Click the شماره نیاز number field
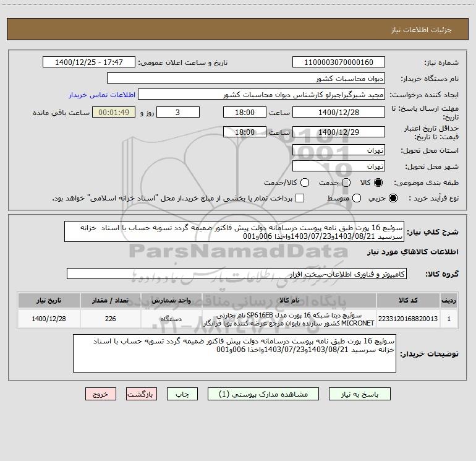 click(339, 62)
